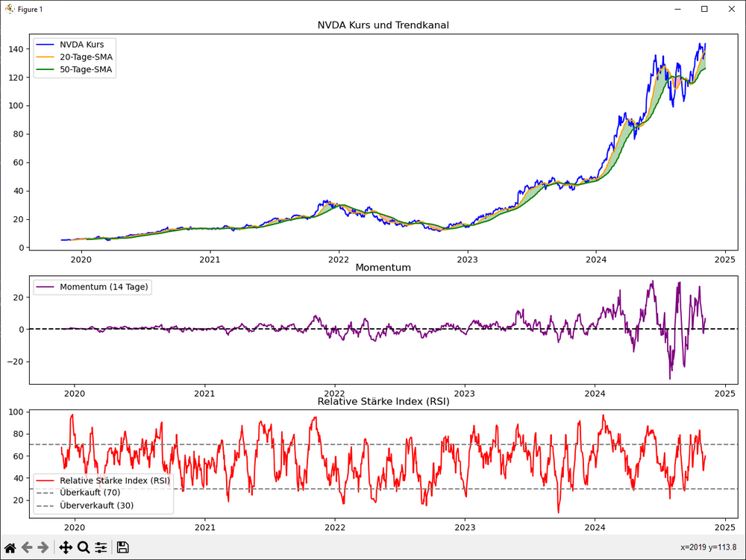Reset view with the Home toolbar icon
This screenshot has width=746, height=560.
point(10,547)
